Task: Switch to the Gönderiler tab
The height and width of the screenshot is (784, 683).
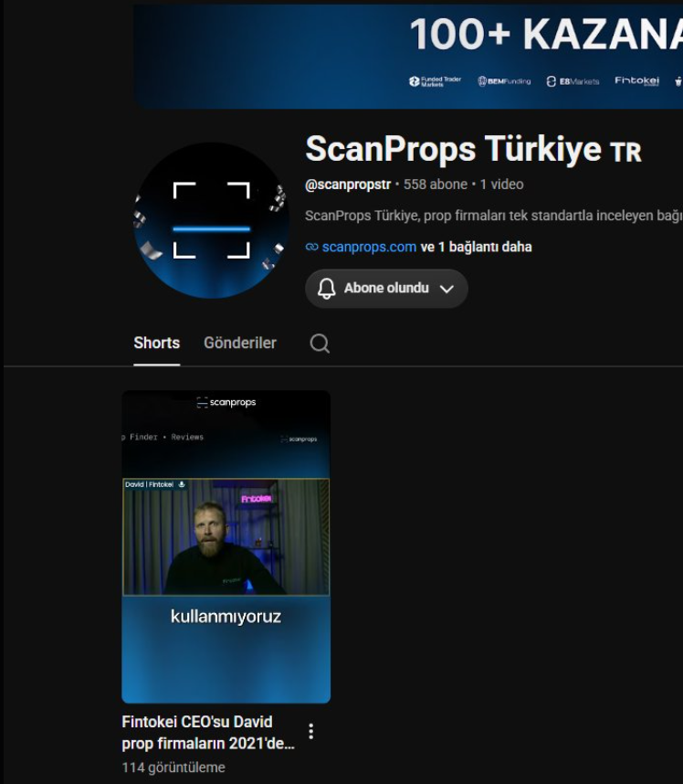Action: click(x=240, y=343)
